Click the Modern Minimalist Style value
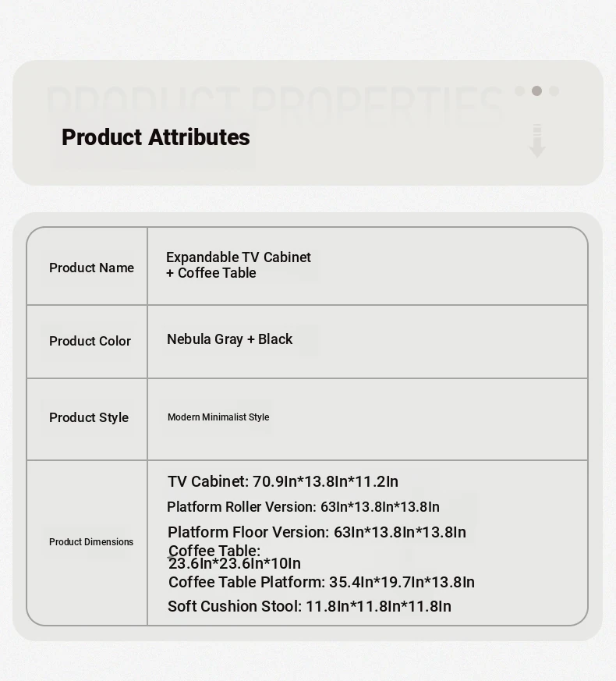 (218, 417)
